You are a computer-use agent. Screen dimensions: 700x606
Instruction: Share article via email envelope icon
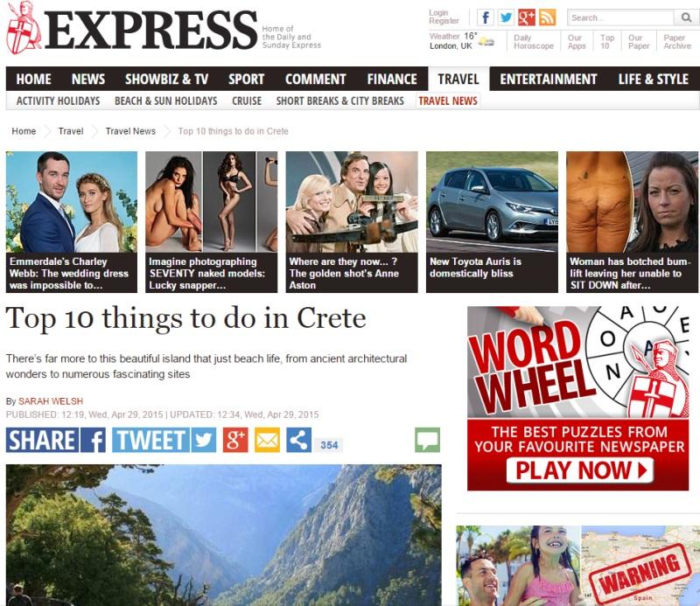(267, 440)
